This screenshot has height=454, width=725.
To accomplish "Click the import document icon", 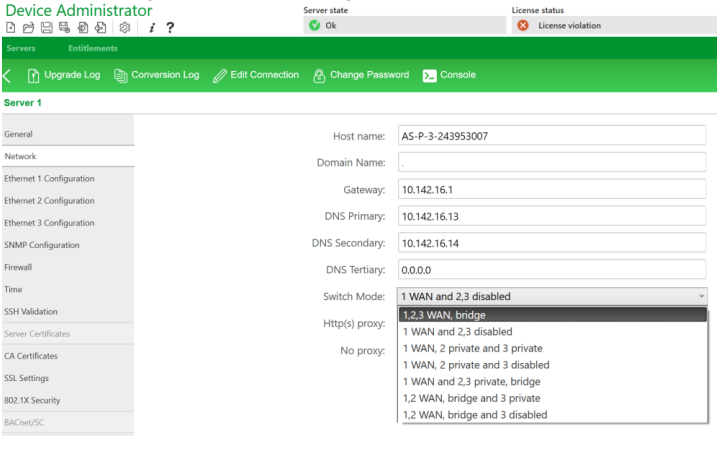I will (x=82, y=27).
